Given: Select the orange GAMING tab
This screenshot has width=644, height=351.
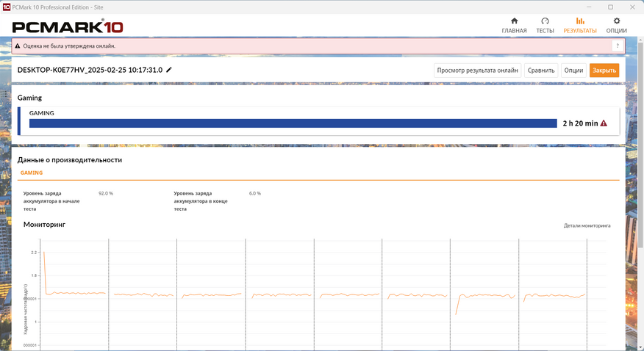Looking at the screenshot, I should (32, 173).
